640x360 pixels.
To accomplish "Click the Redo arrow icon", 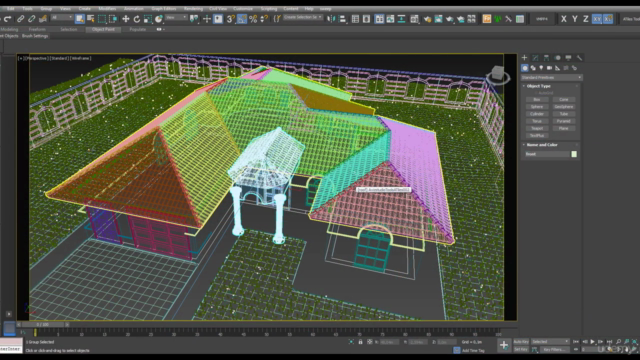I will click(x=7, y=19).
